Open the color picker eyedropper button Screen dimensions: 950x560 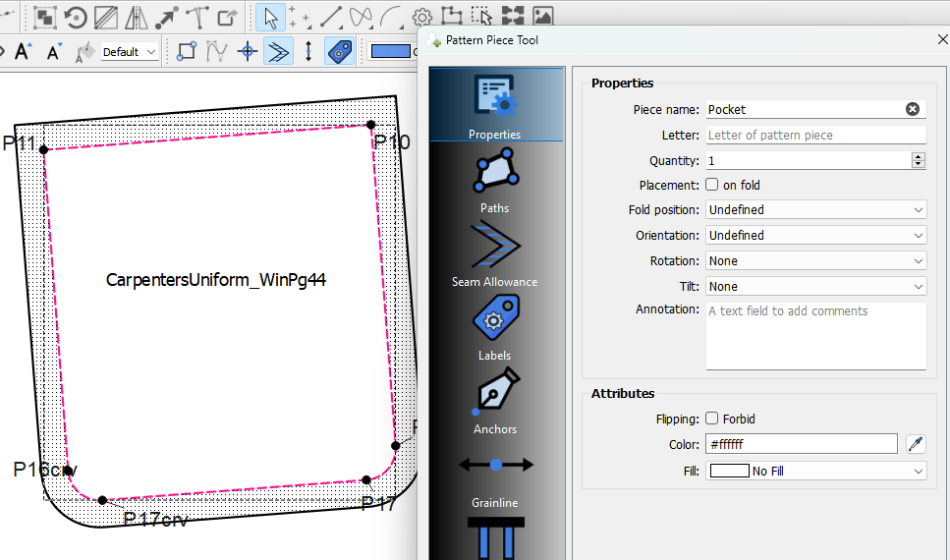[916, 444]
